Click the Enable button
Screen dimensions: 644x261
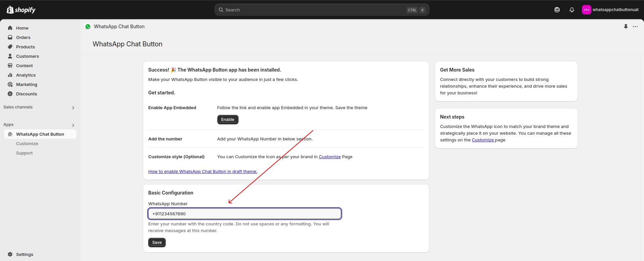(x=228, y=120)
